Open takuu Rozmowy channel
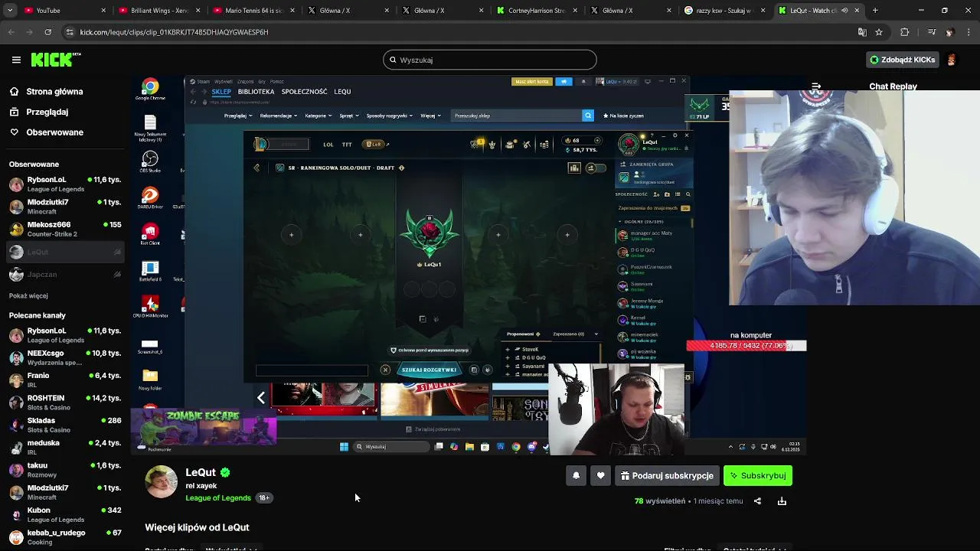 point(65,470)
